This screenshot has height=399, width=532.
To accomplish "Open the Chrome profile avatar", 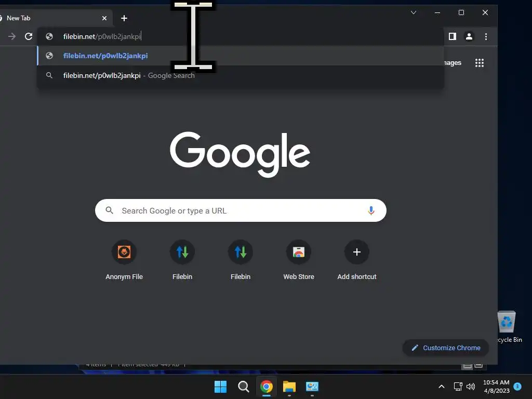I will (x=469, y=36).
